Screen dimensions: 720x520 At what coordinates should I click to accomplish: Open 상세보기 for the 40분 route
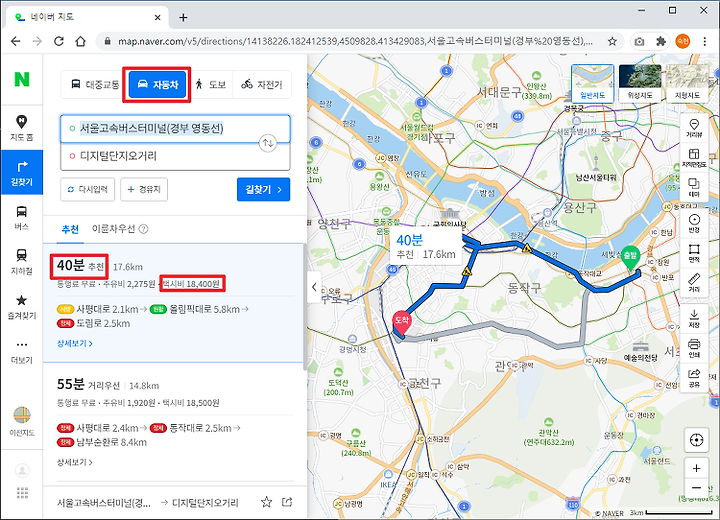coord(74,343)
